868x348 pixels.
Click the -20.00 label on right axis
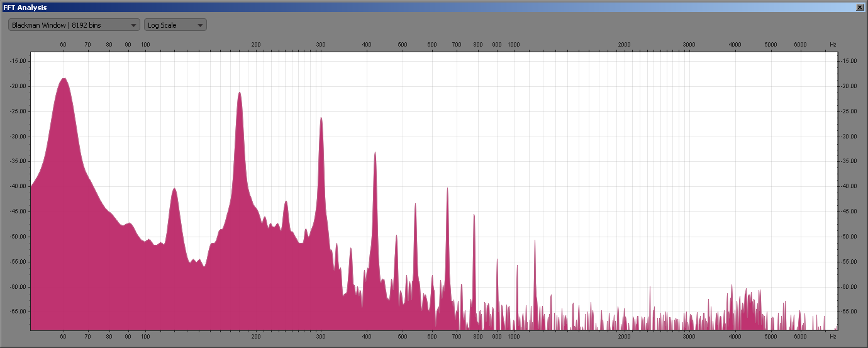tap(850, 86)
